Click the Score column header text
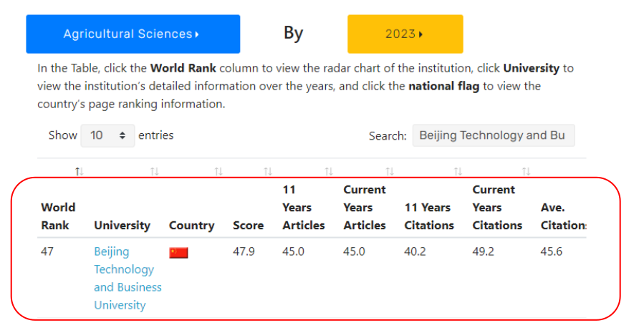This screenshot has width=644, height=333. [248, 225]
